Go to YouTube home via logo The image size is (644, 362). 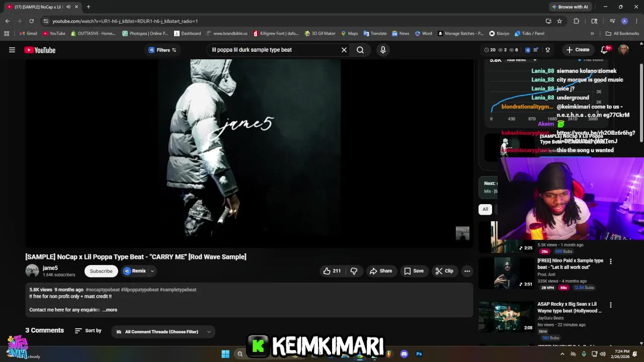40,50
